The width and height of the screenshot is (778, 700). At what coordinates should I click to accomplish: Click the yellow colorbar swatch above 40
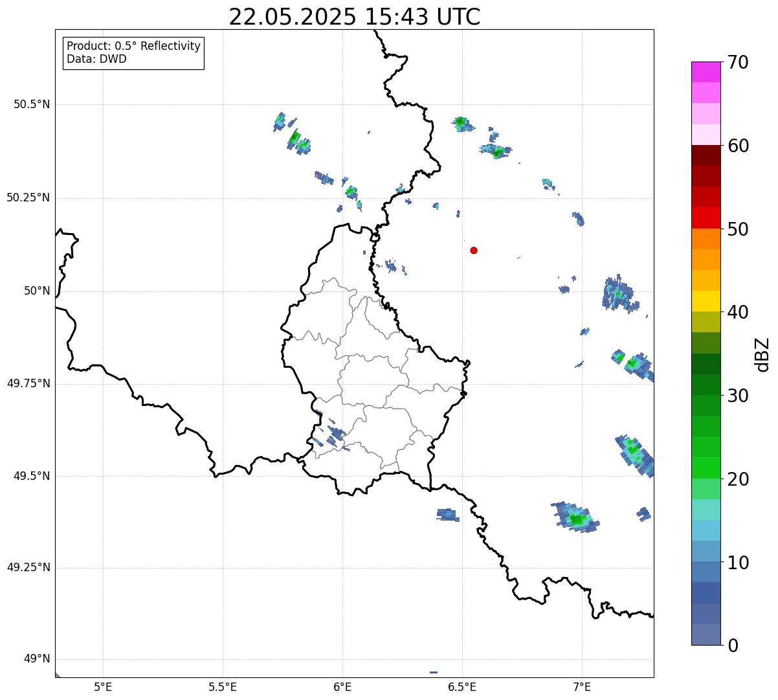[x=706, y=301]
